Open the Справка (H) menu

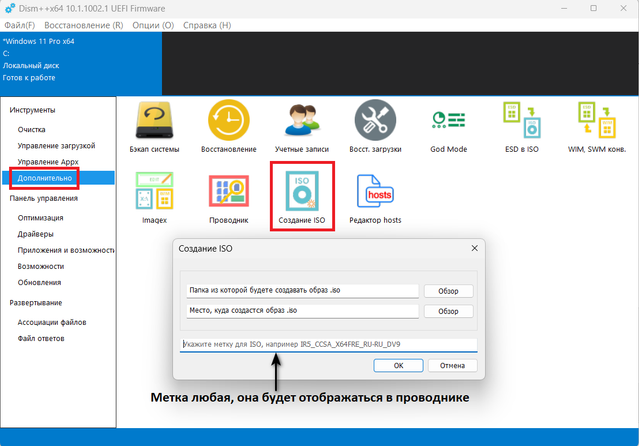207,25
